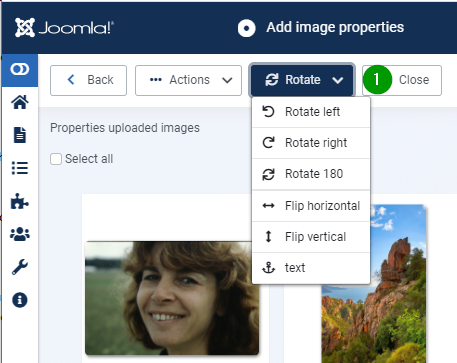The height and width of the screenshot is (363, 457).
Task: Select the woman portrait thumbnail
Action: [172, 298]
